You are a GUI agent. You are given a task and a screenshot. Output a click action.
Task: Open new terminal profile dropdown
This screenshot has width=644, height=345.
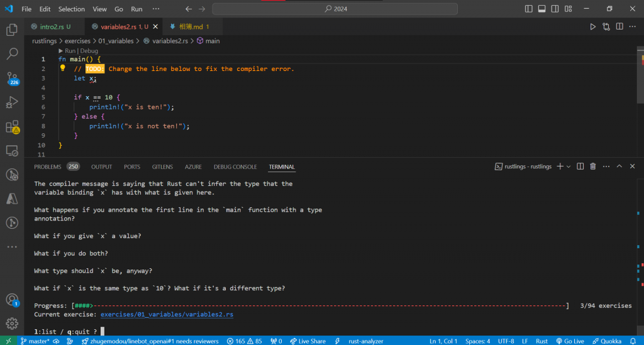[x=569, y=167]
